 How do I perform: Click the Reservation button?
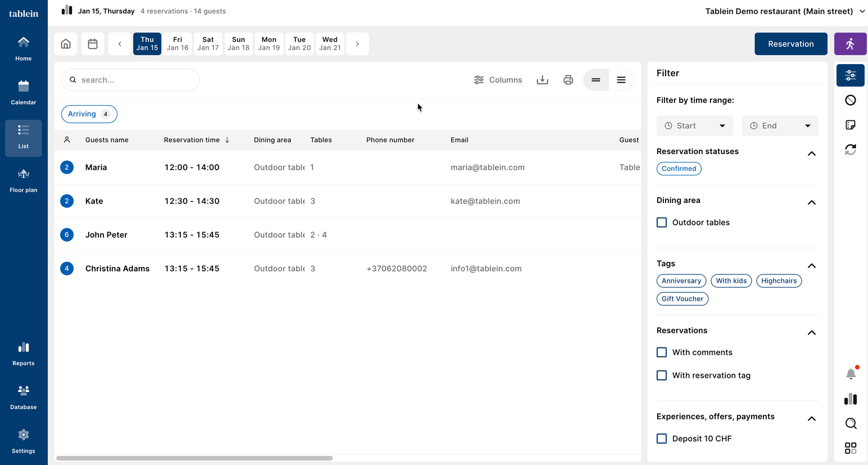click(x=790, y=44)
